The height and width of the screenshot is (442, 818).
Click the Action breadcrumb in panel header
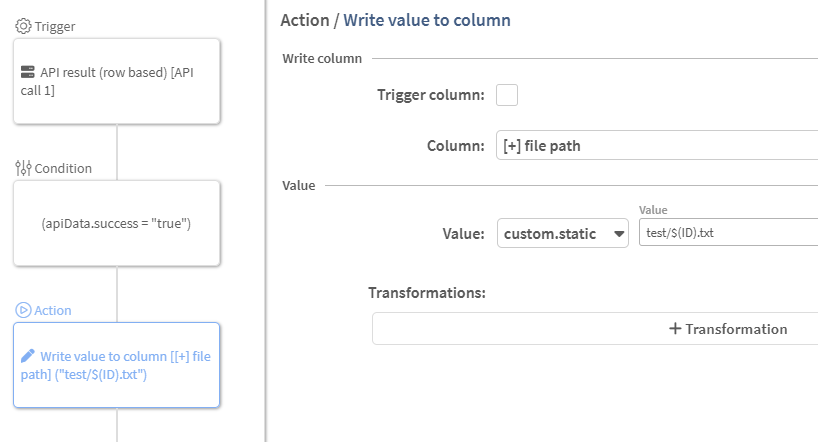pos(305,19)
